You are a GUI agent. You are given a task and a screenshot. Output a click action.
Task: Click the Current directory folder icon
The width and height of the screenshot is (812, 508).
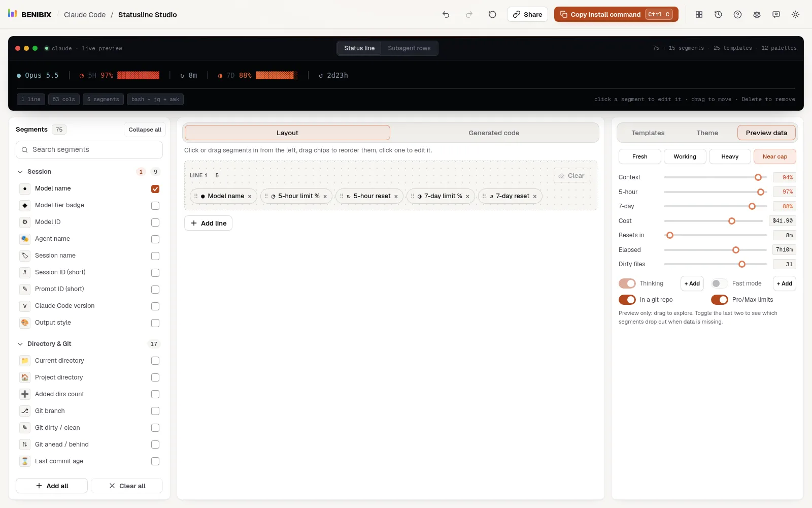click(25, 361)
